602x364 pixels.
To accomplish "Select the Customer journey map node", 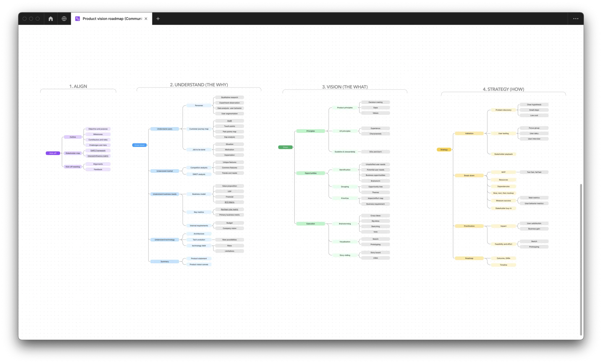I will pos(199,129).
